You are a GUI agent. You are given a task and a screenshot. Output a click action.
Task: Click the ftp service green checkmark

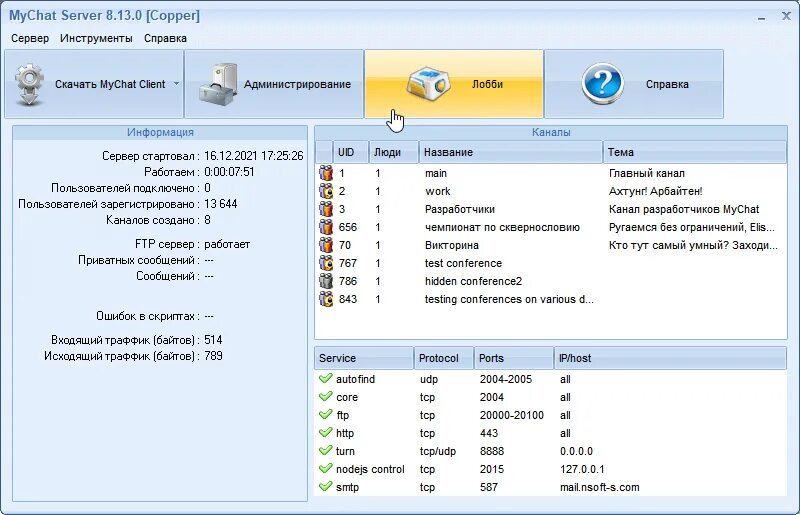tap(326, 414)
